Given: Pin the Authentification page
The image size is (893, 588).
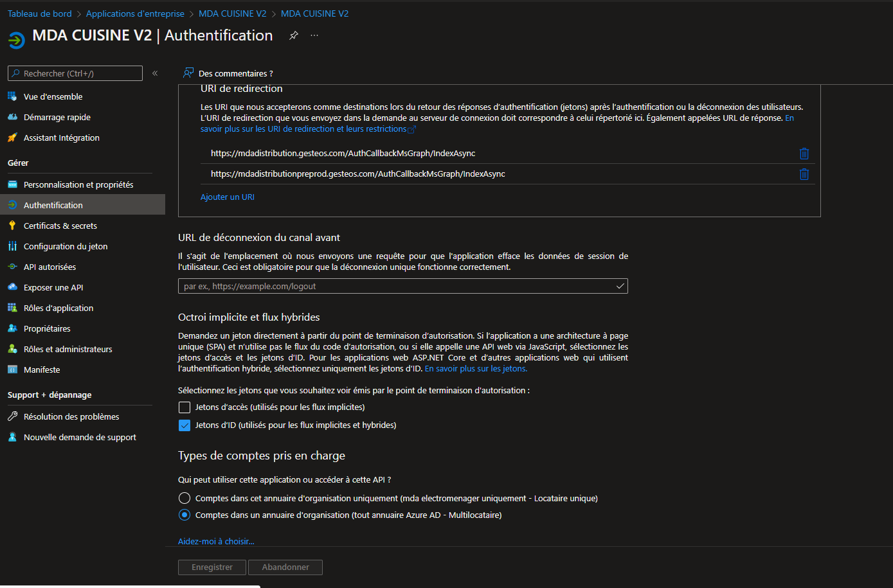Looking at the screenshot, I should (294, 35).
